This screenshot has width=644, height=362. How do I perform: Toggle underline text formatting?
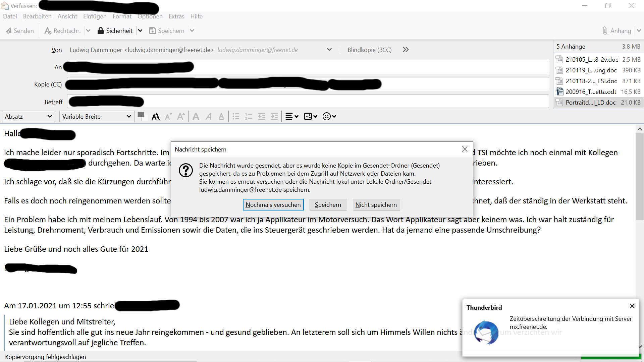[x=221, y=116]
